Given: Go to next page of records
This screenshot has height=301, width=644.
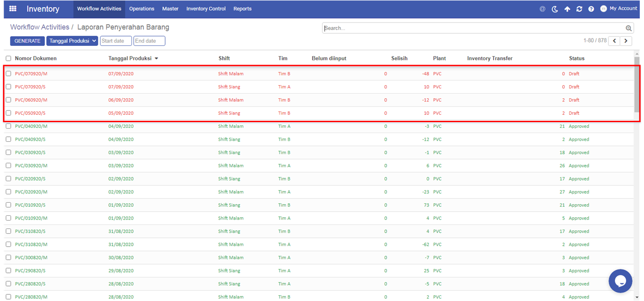Looking at the screenshot, I should [x=626, y=41].
